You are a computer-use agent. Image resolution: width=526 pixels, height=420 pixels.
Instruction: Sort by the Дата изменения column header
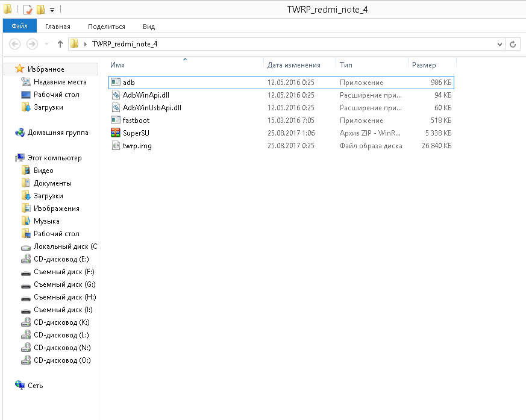[x=299, y=65]
